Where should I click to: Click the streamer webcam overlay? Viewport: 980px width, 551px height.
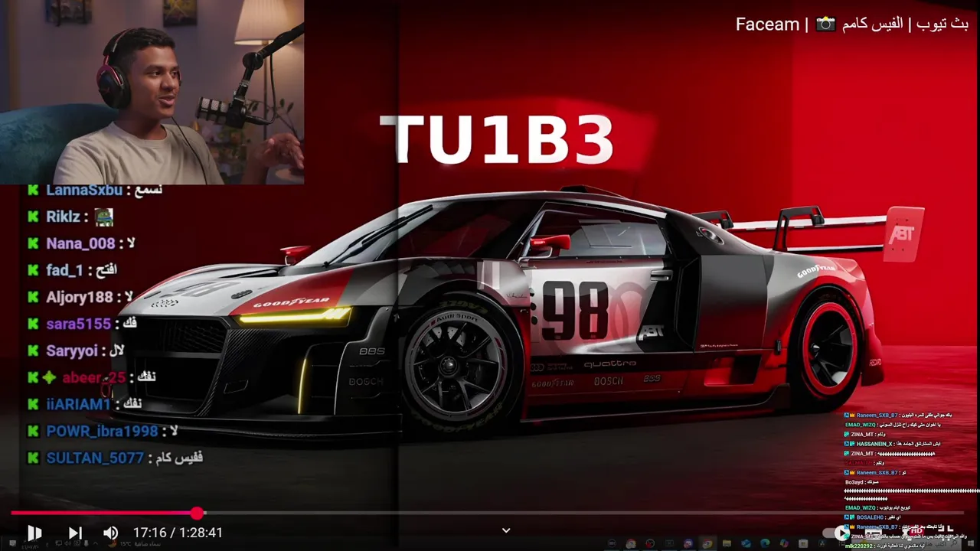pyautogui.click(x=152, y=92)
